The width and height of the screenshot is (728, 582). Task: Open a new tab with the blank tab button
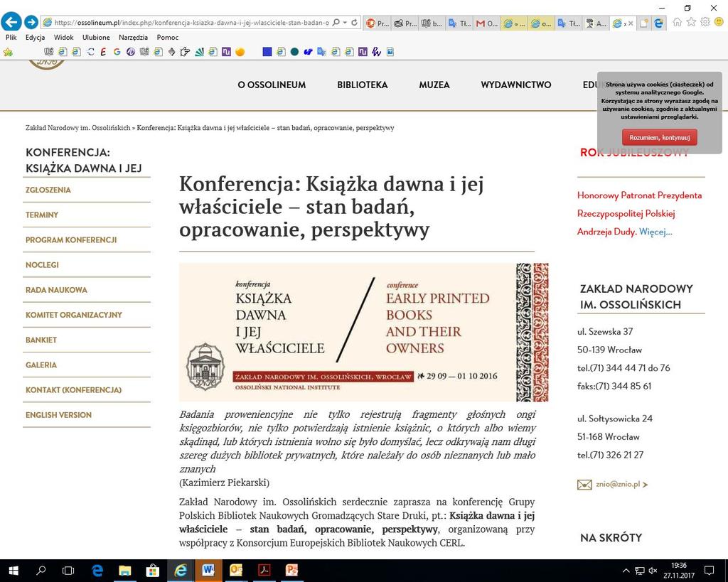[x=643, y=23]
